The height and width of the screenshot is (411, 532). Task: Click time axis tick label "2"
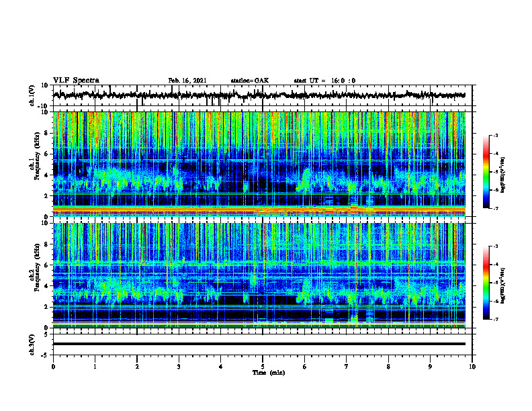click(137, 367)
